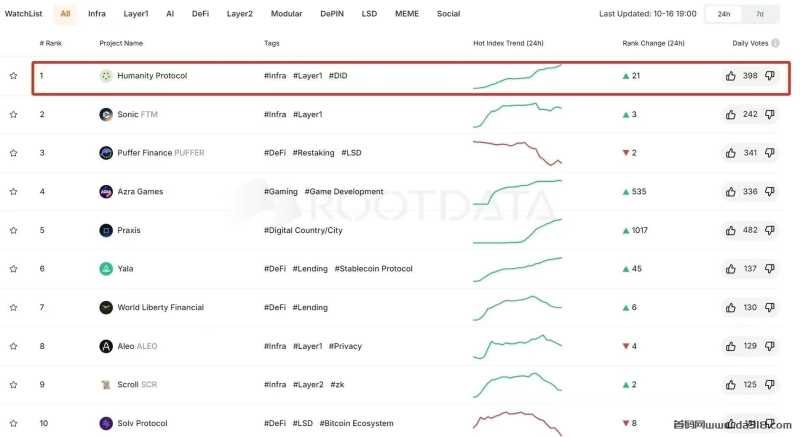The width and height of the screenshot is (800, 437).
Task: Downvote Sonic with thumbs down icon
Action: pos(769,114)
